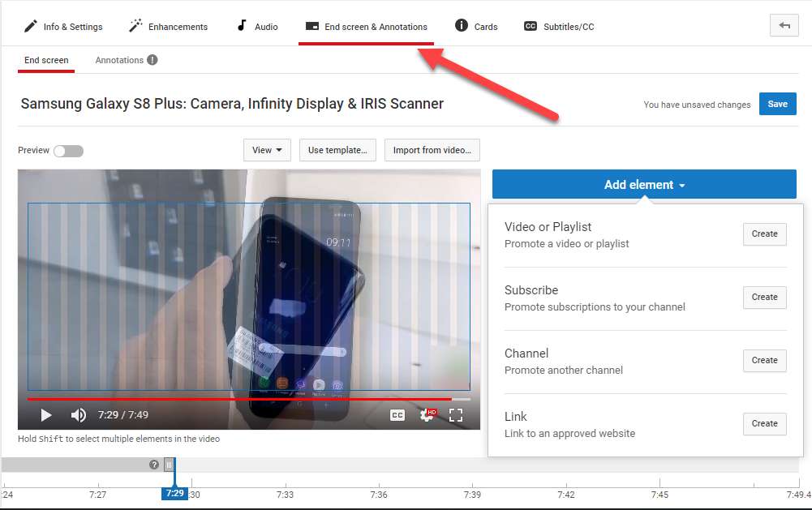The height and width of the screenshot is (510, 812).
Task: Create a Channel element
Action: click(x=764, y=360)
